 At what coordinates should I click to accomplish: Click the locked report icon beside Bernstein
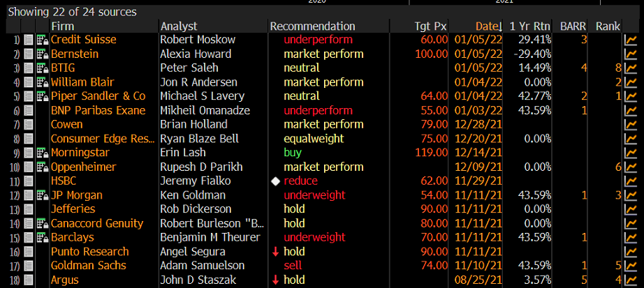pyautogui.click(x=42, y=54)
